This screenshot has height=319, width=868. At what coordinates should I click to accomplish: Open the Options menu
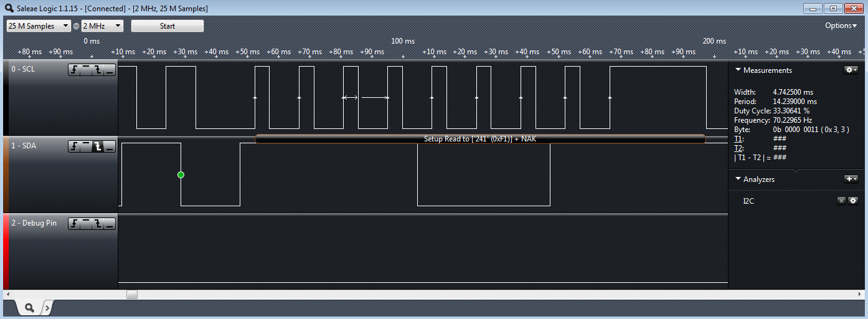[841, 26]
